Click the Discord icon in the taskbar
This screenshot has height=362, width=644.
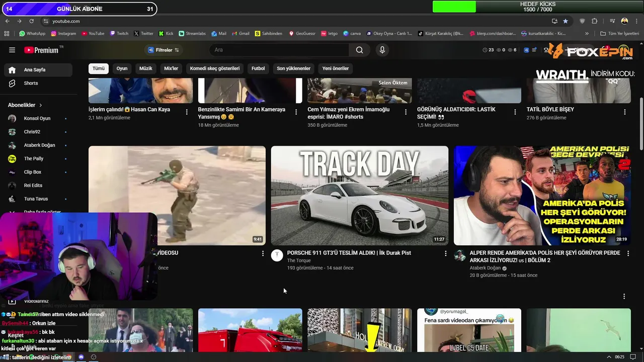(x=81, y=357)
